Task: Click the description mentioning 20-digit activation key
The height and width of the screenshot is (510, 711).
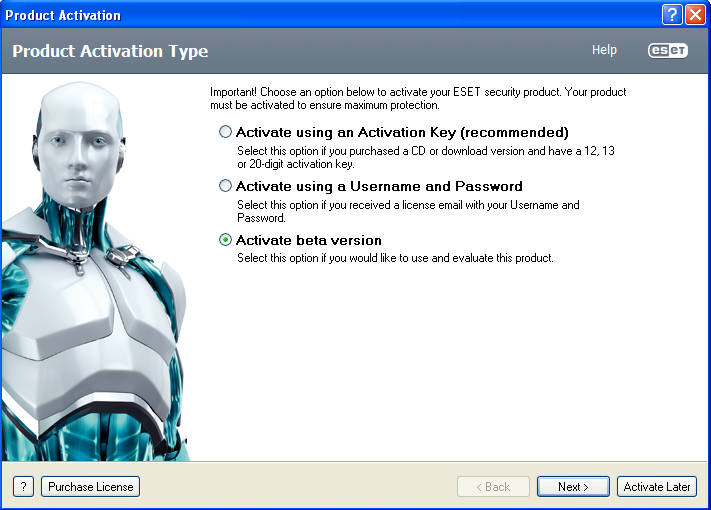Action: point(426,157)
